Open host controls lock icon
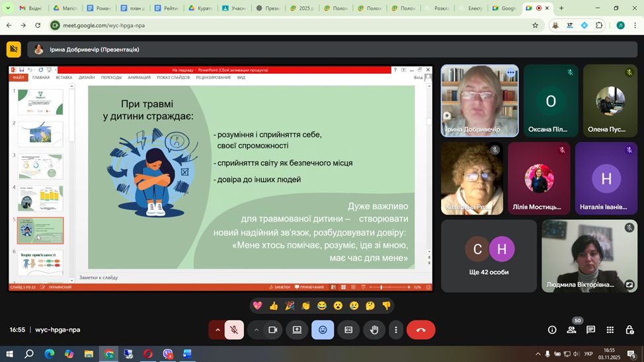 coord(629,330)
